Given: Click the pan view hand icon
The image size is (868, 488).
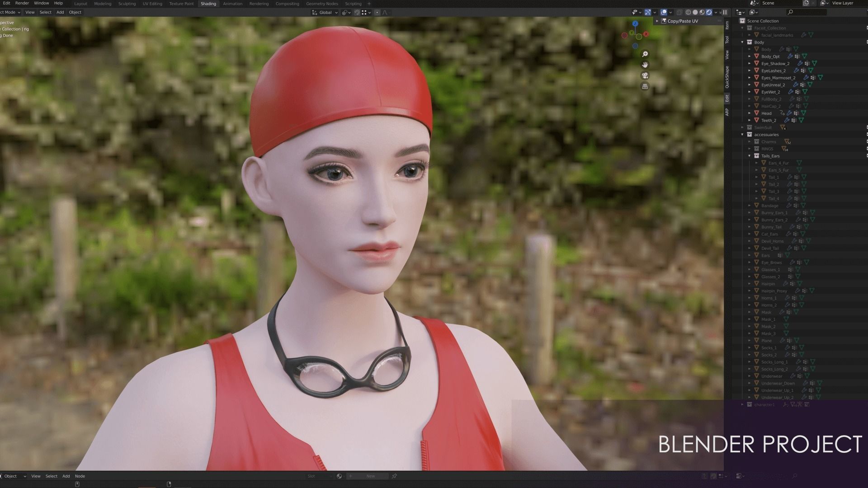Looking at the screenshot, I should [x=645, y=65].
